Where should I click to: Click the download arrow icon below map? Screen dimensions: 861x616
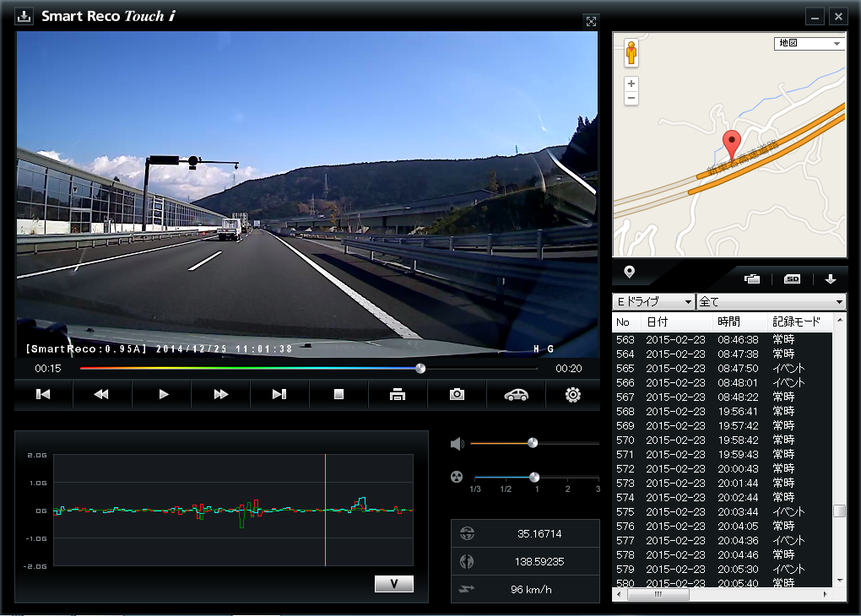[831, 279]
